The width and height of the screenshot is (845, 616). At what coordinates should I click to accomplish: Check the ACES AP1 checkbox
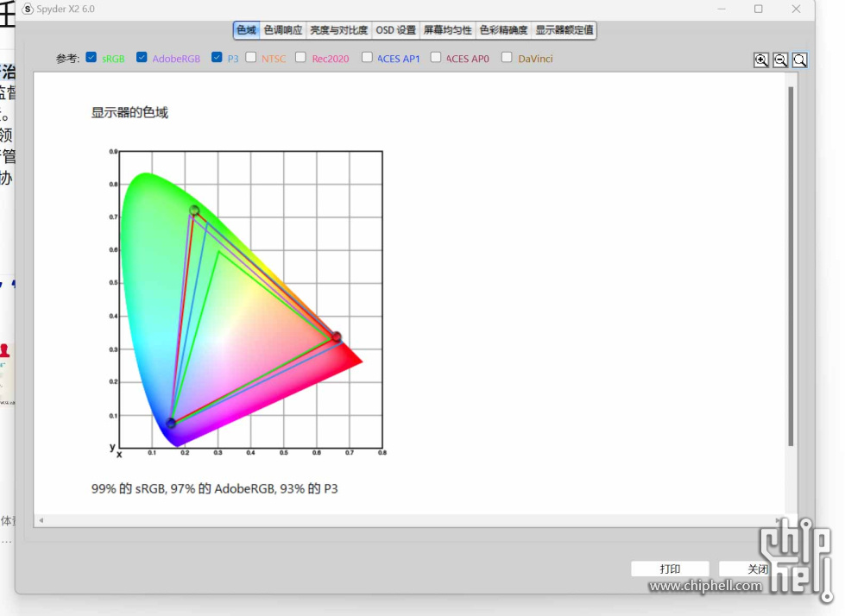(367, 58)
